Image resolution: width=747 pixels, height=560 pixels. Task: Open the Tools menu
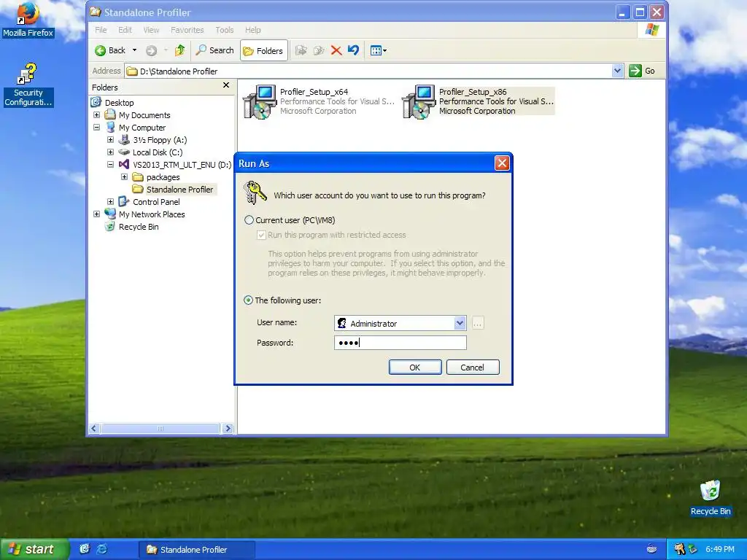(225, 30)
